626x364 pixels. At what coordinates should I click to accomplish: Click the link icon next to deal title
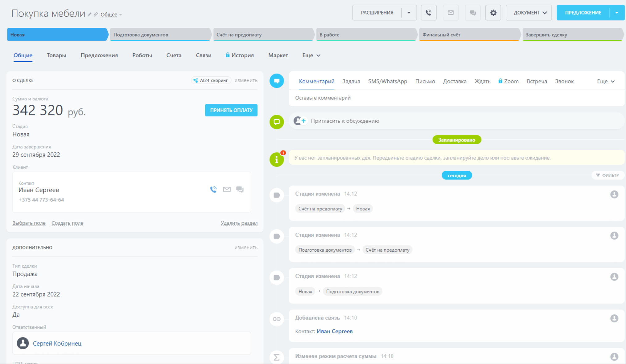pos(96,14)
